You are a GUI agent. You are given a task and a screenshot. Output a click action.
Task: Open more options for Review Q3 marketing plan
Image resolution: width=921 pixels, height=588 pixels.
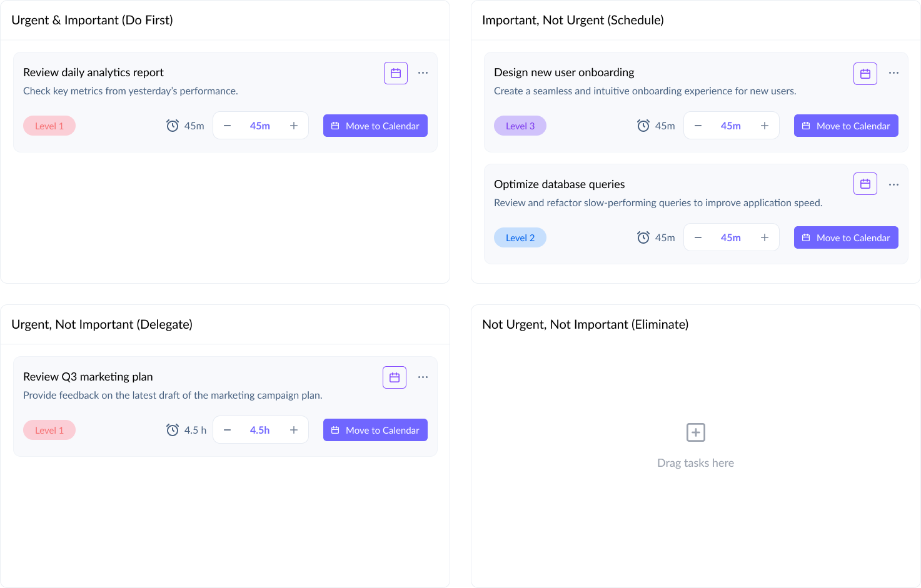[x=423, y=377]
